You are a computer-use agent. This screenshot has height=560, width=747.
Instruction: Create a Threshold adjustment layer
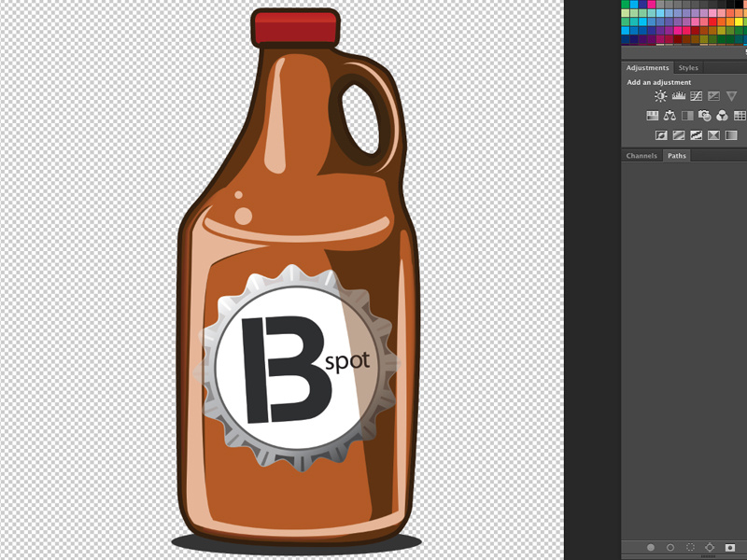(x=698, y=134)
